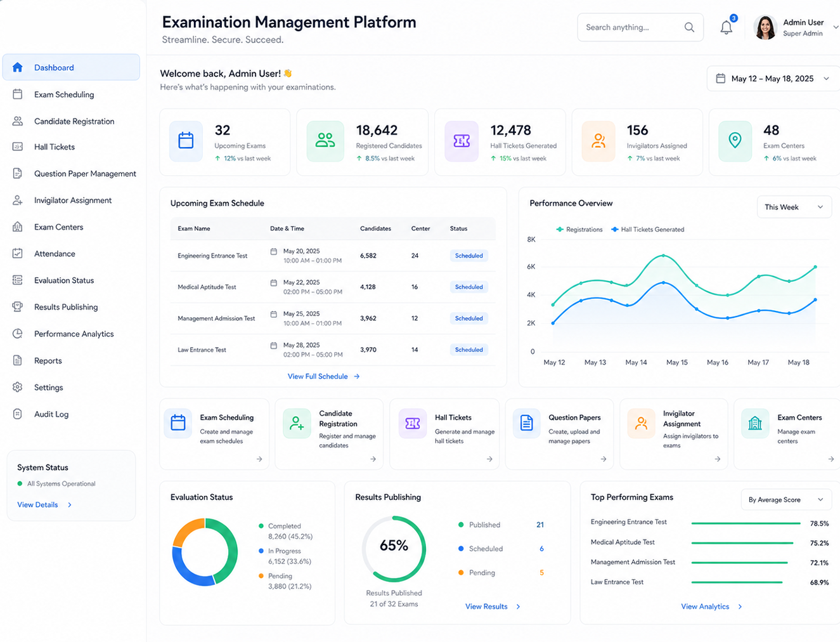Viewport: 840px width, 642px height.
Task: Click the Invigilators Assigned person icon
Action: point(598,141)
